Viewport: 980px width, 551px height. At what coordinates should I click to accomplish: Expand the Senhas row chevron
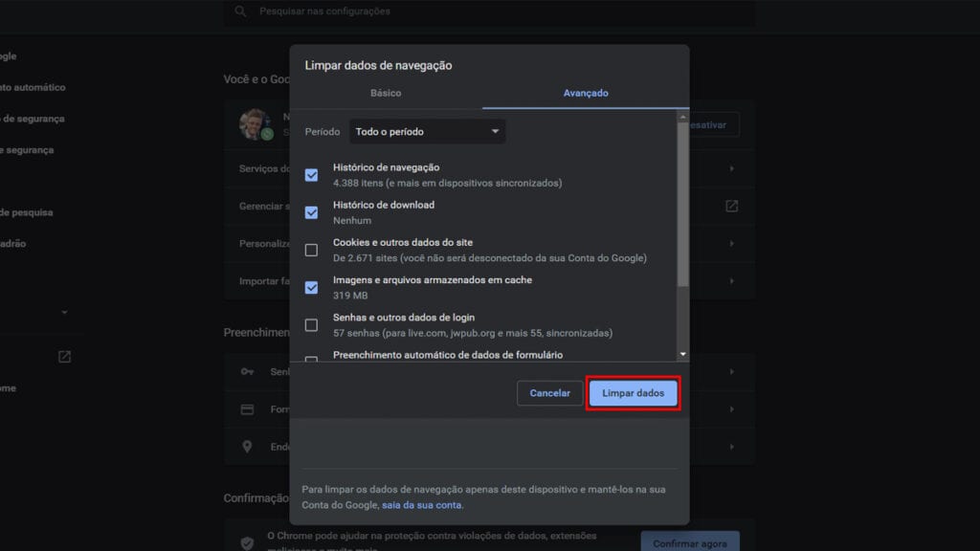point(731,372)
